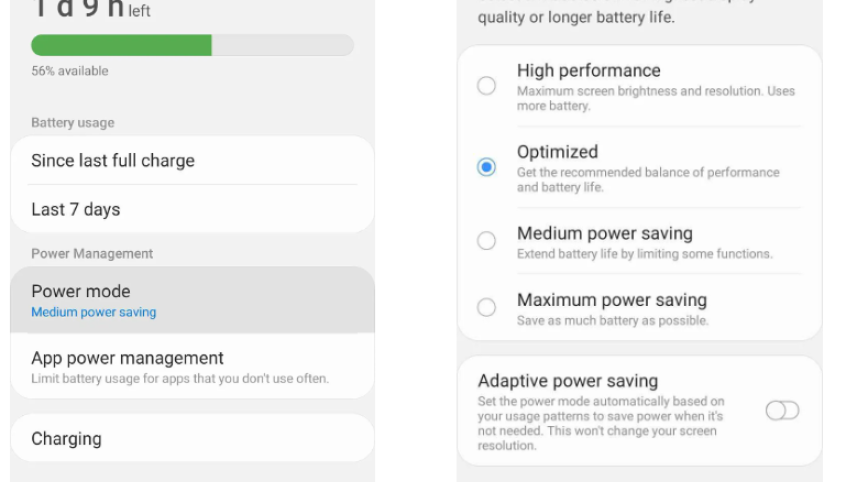Select the Optimized radio button
Viewport: 857px width, 482px height.
487,168
